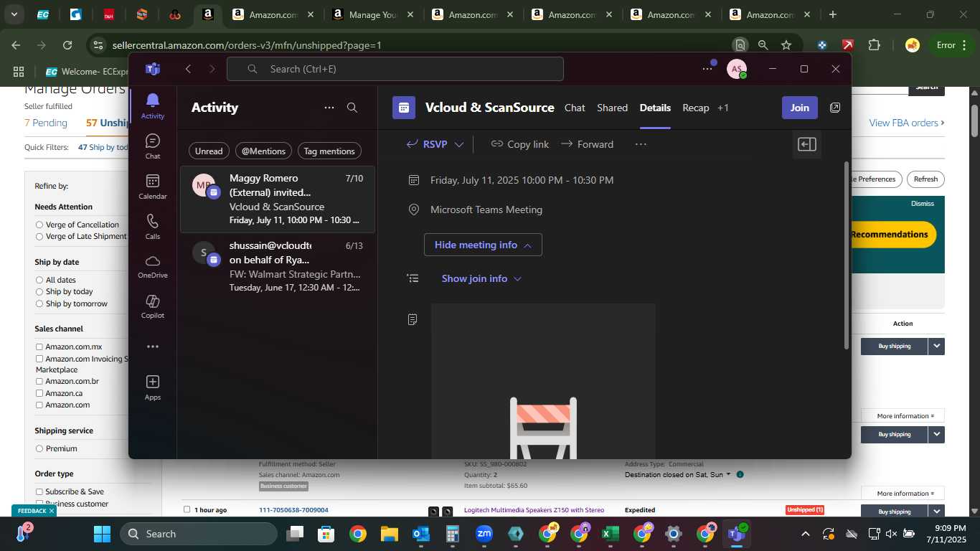Open Excel from the taskbar

(x=611, y=534)
